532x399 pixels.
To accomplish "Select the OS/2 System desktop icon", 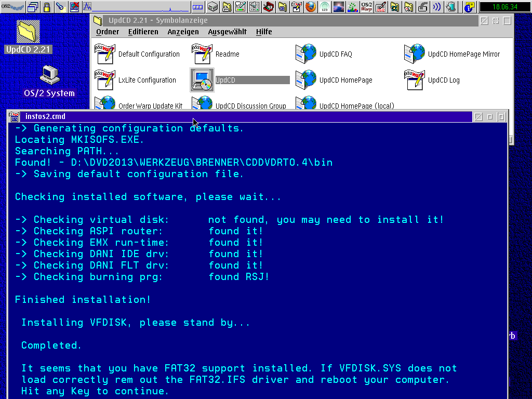I will 49,82.
